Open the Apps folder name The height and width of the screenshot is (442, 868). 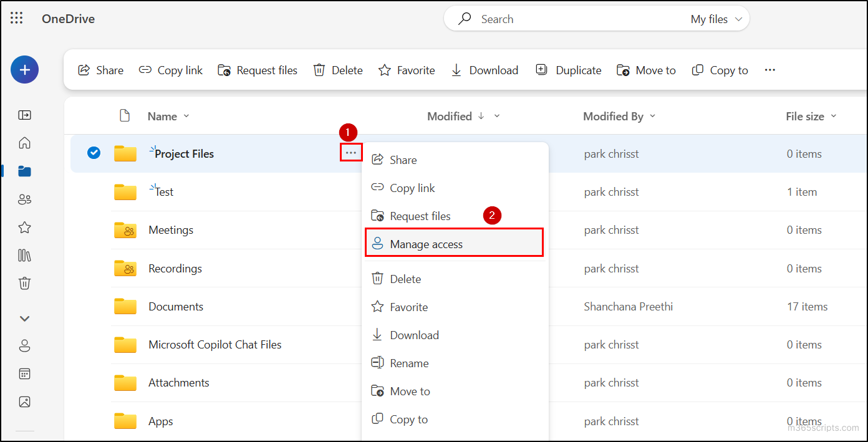click(161, 421)
